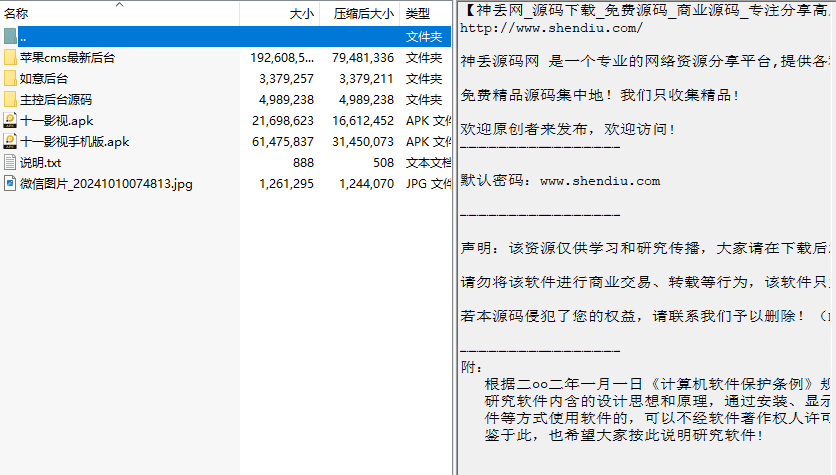Select 微信图片_20241010074813.jpg file name
Image resolution: width=836 pixels, height=475 pixels.
[106, 184]
